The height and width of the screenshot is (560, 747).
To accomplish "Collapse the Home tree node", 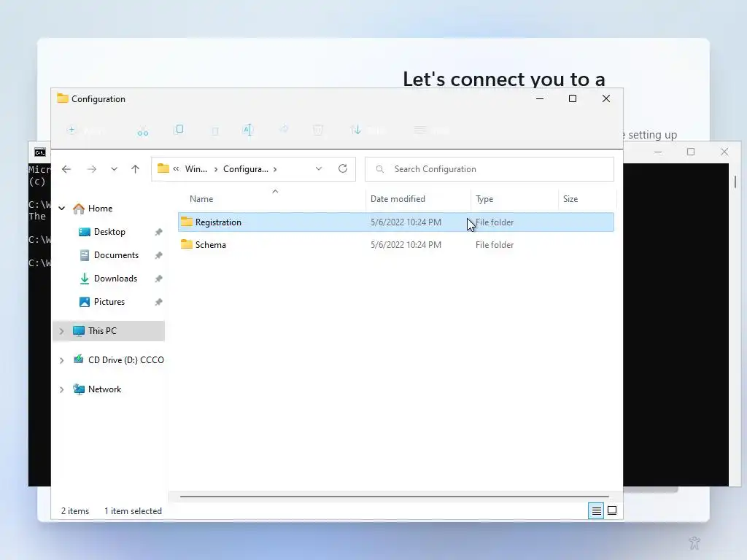I will click(x=62, y=208).
